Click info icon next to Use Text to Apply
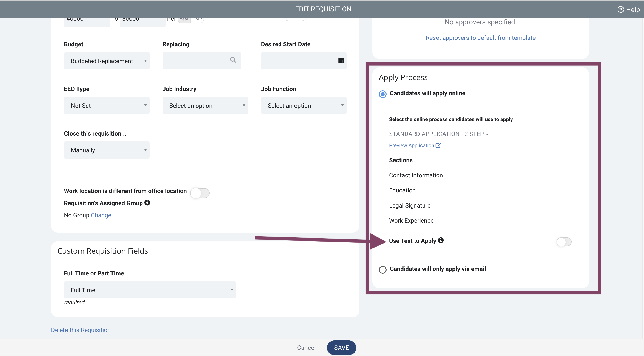644x356 pixels. click(441, 240)
